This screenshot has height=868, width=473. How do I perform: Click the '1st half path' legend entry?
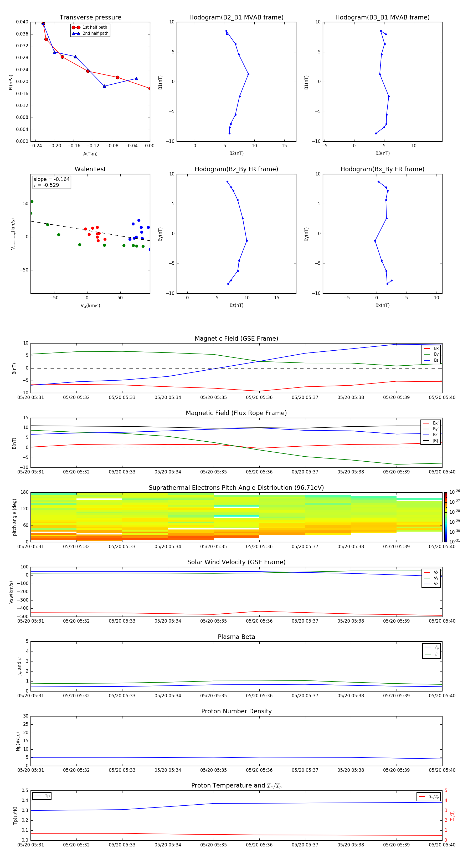(90, 27)
